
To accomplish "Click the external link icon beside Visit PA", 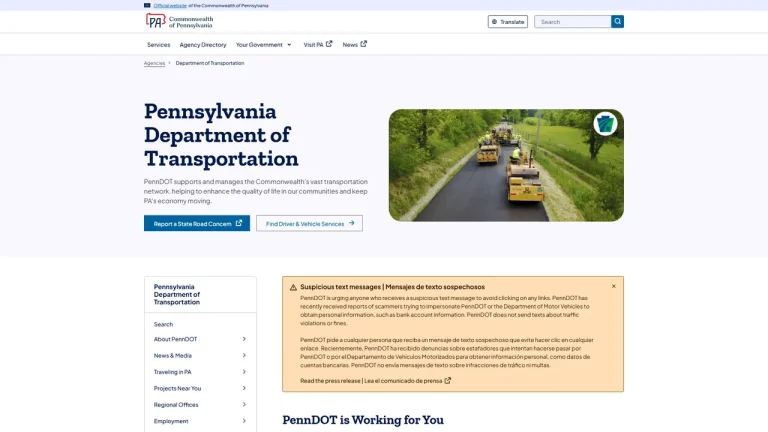I will tap(329, 44).
